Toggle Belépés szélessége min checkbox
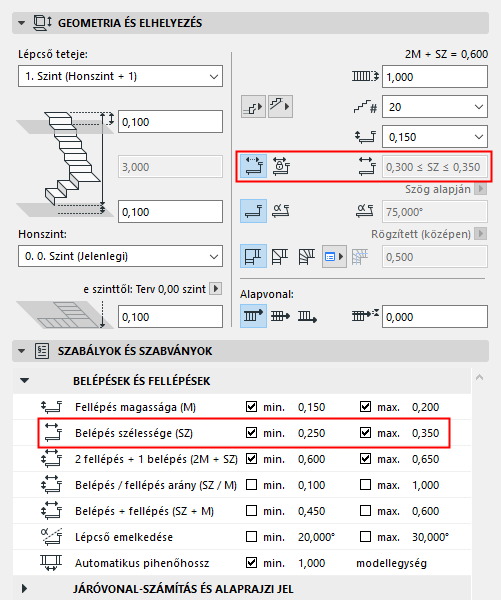Viewport: 501px width, 600px height. click(x=251, y=433)
